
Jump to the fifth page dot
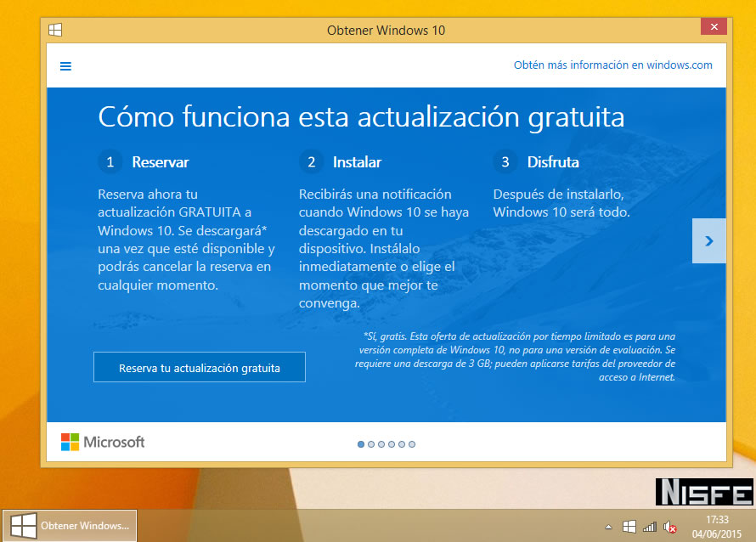point(402,443)
